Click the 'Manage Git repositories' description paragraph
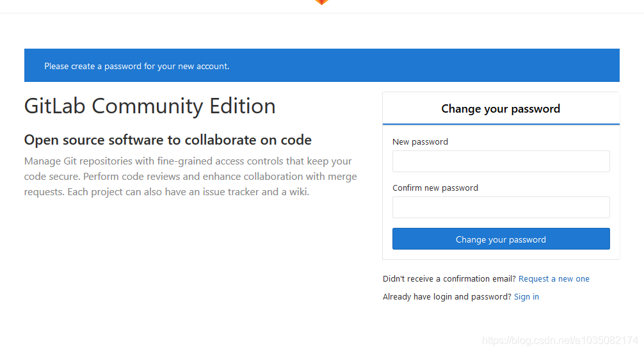Viewport: 644px width, 352px height. pyautogui.click(x=191, y=176)
